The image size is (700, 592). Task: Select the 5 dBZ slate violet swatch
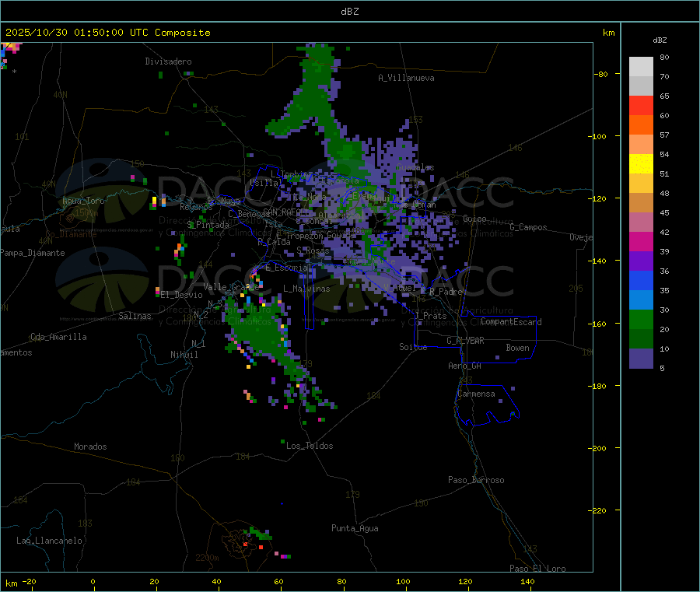[641, 359]
